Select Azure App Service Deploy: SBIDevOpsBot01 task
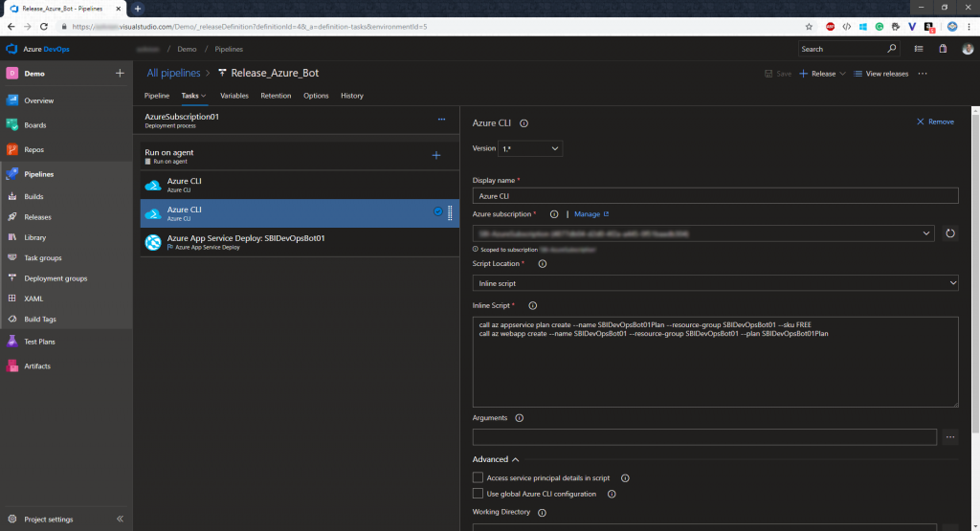Screen dimensions: 980x531 coord(300,242)
